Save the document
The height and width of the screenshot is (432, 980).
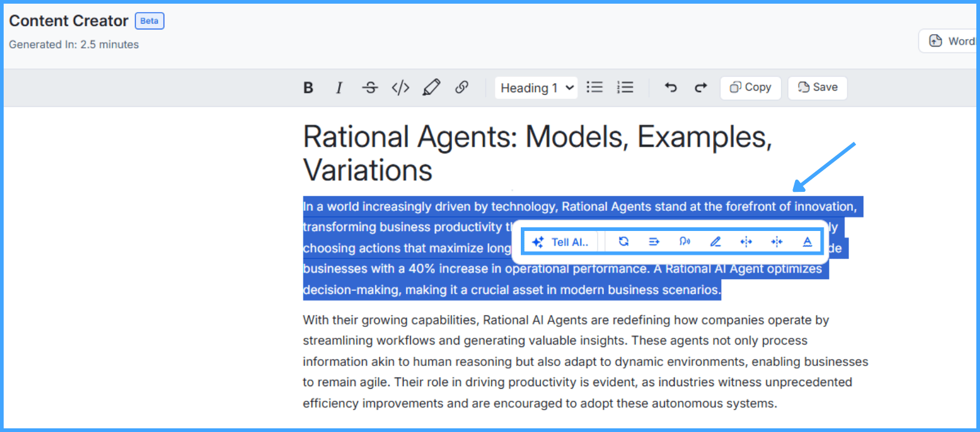(818, 87)
